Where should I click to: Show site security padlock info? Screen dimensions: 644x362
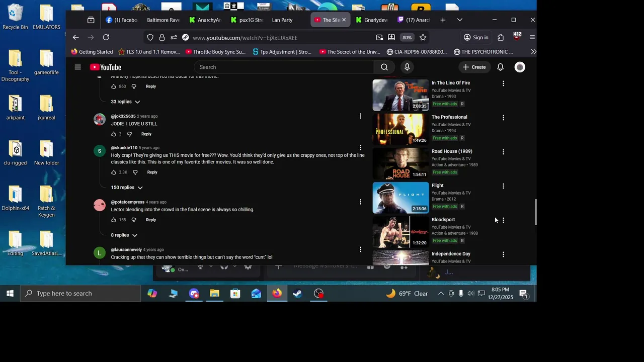click(x=162, y=37)
